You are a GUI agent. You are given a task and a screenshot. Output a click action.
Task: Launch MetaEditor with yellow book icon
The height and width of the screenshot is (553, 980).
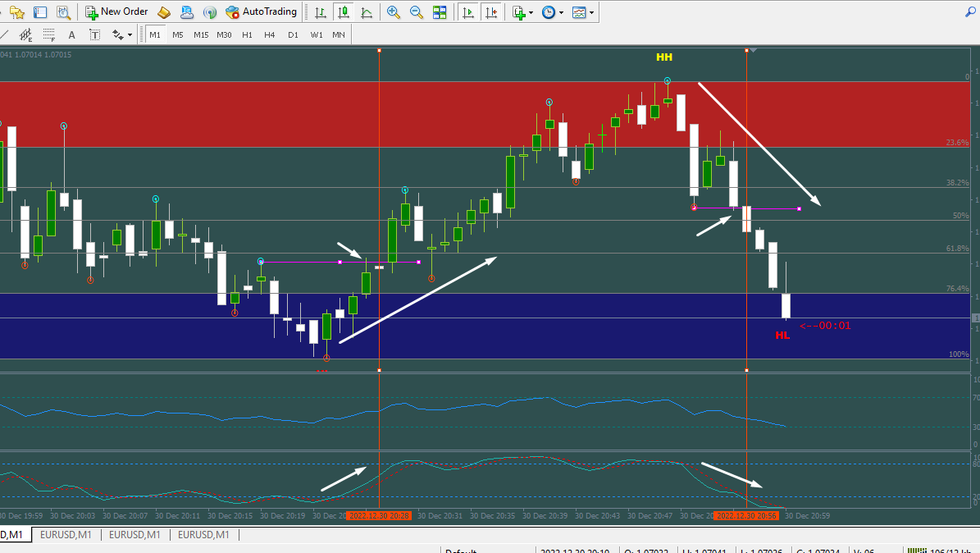164,11
